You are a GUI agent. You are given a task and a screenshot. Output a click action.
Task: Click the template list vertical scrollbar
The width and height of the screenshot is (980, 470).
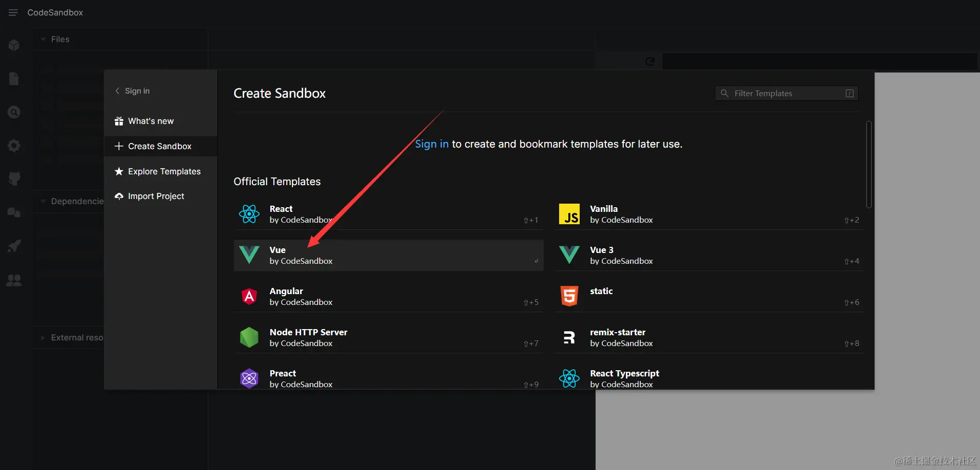pyautogui.click(x=868, y=165)
